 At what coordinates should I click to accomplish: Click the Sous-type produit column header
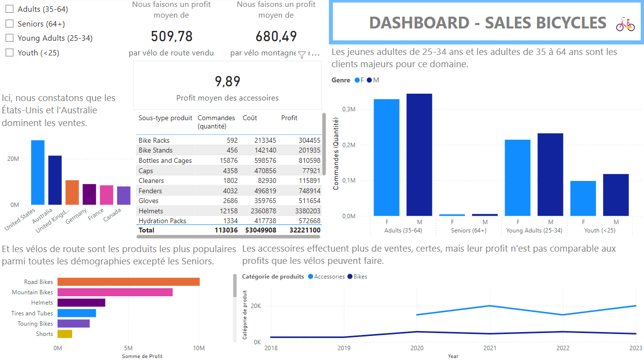pyautogui.click(x=165, y=118)
